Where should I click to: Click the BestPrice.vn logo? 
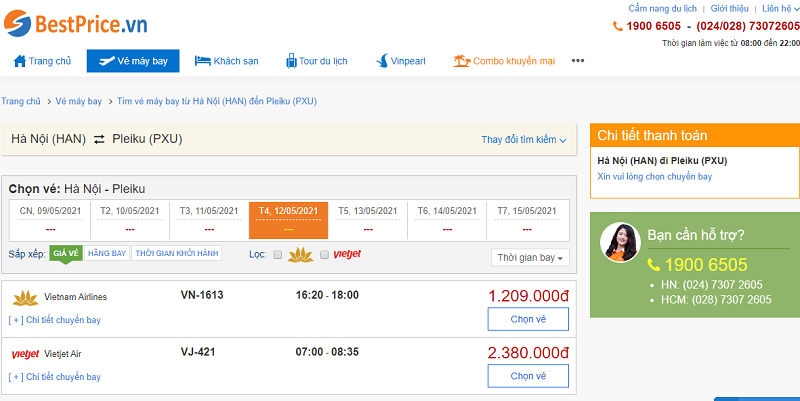click(x=76, y=23)
